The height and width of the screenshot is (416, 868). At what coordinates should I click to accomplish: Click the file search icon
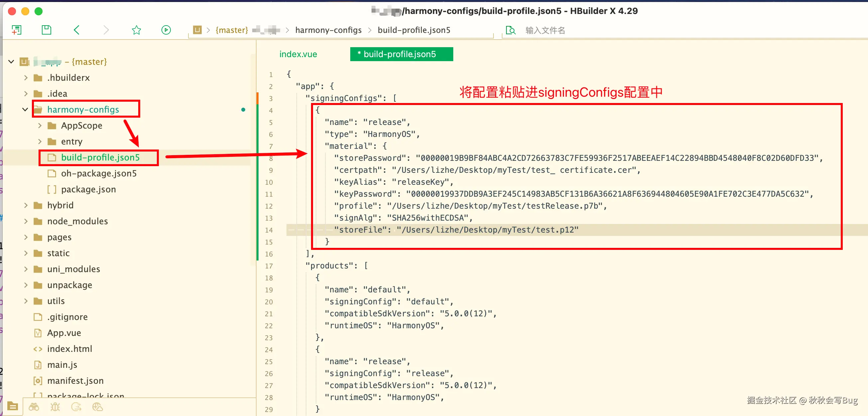[510, 30]
